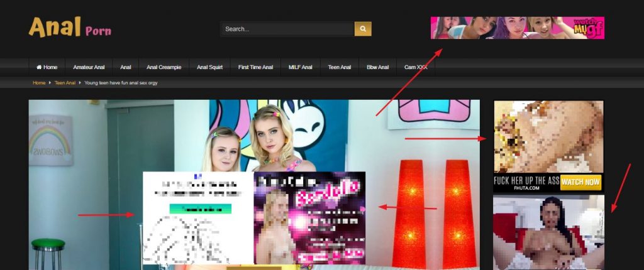Go to the Bbw category menu item
The width and height of the screenshot is (644, 270).
[378, 67]
